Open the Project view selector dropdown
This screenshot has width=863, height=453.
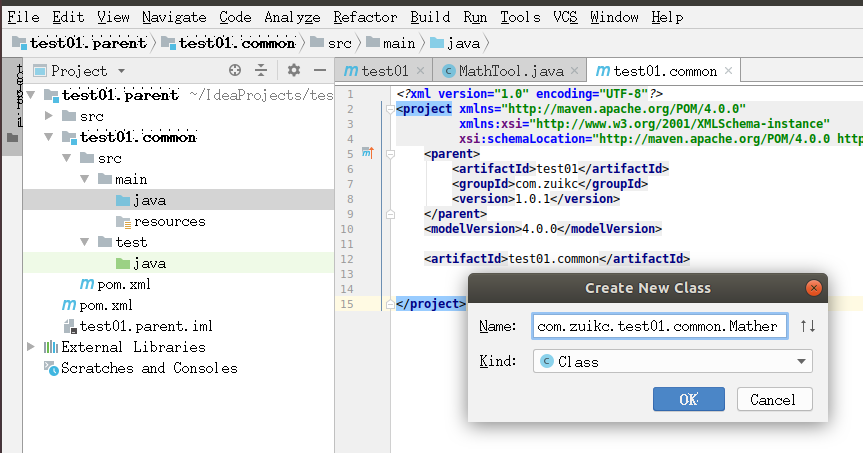click(x=121, y=71)
